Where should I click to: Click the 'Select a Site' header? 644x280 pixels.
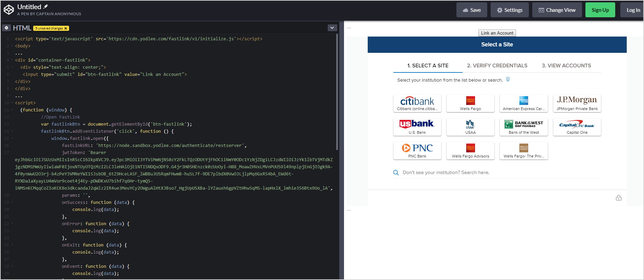(x=497, y=44)
